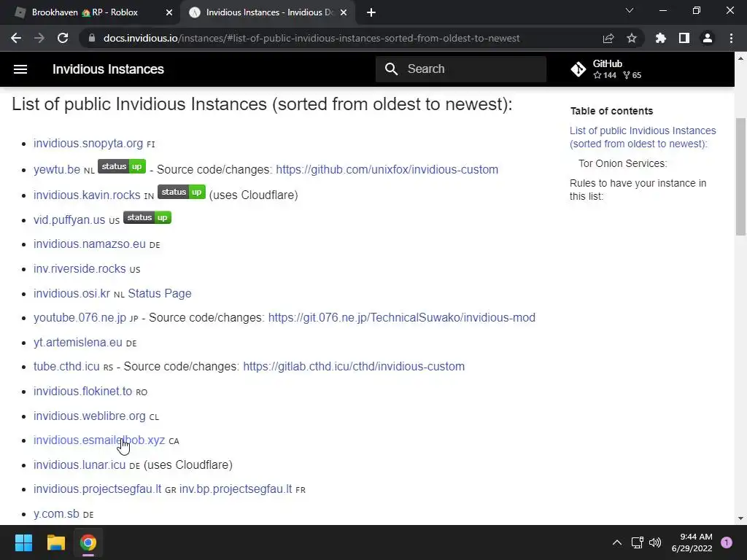Open yt.artemislena.eu instance
This screenshot has width=747, height=560.
[x=77, y=343]
